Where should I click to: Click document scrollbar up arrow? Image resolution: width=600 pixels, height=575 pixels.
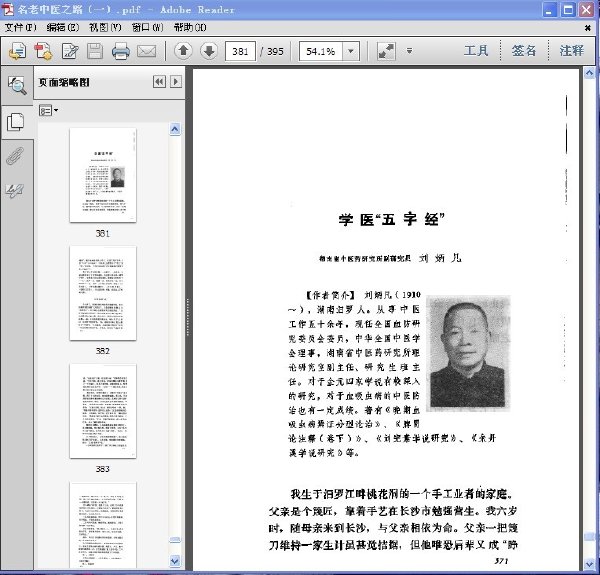click(x=589, y=73)
